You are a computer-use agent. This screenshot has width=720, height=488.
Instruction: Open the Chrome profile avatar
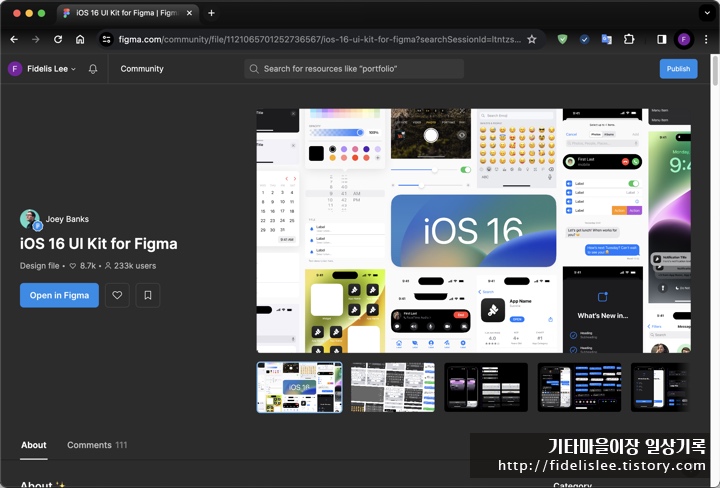684,39
